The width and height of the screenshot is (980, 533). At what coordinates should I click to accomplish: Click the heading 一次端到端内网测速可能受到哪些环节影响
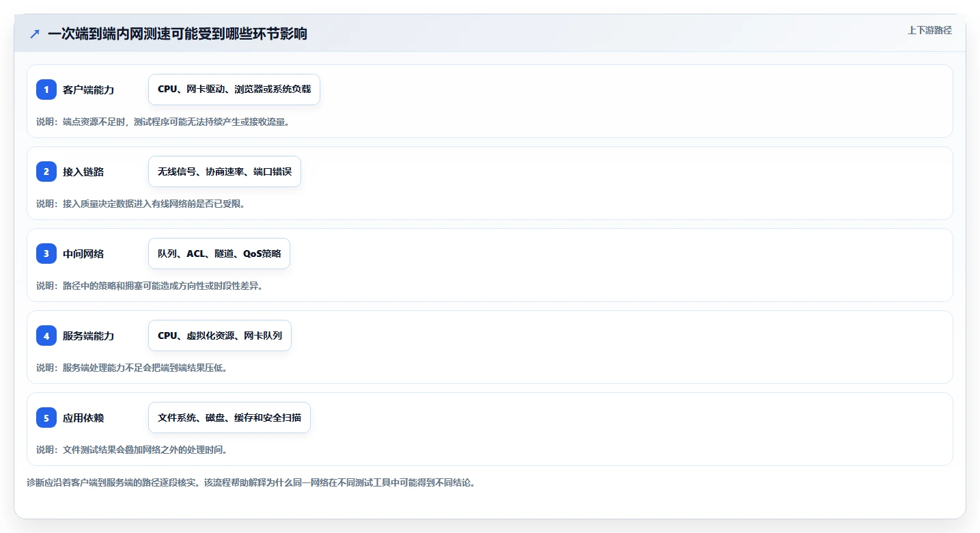pos(178,33)
